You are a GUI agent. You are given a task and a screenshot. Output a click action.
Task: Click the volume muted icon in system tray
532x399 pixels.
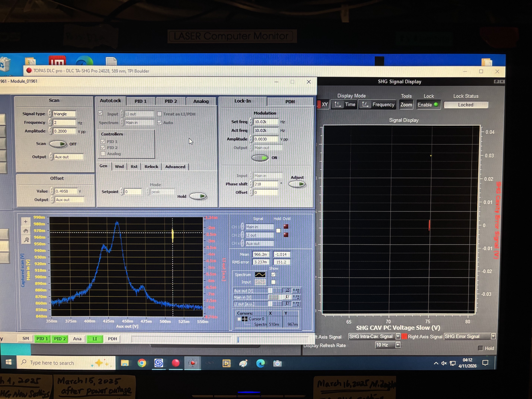tap(444, 363)
